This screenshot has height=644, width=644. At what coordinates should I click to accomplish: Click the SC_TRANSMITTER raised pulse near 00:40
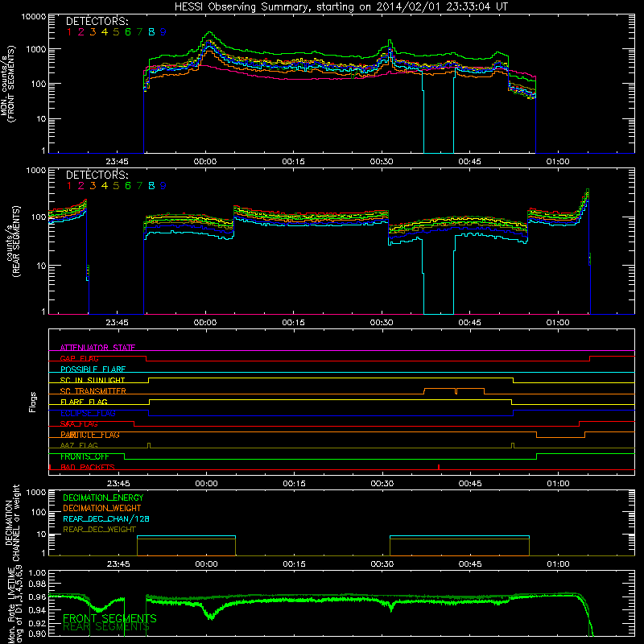tap(454, 390)
